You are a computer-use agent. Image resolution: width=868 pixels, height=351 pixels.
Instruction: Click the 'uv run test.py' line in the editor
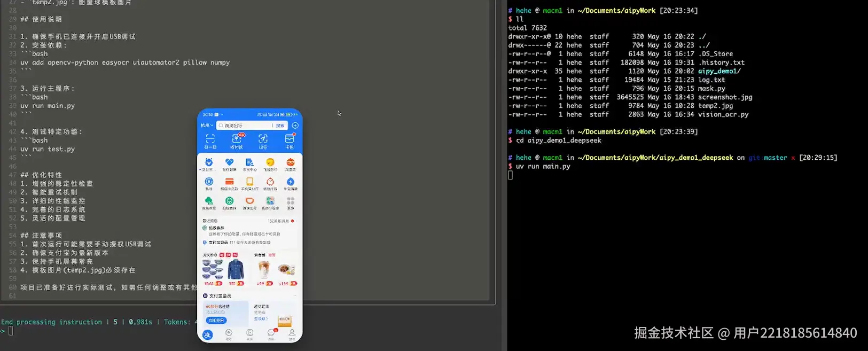click(x=48, y=149)
